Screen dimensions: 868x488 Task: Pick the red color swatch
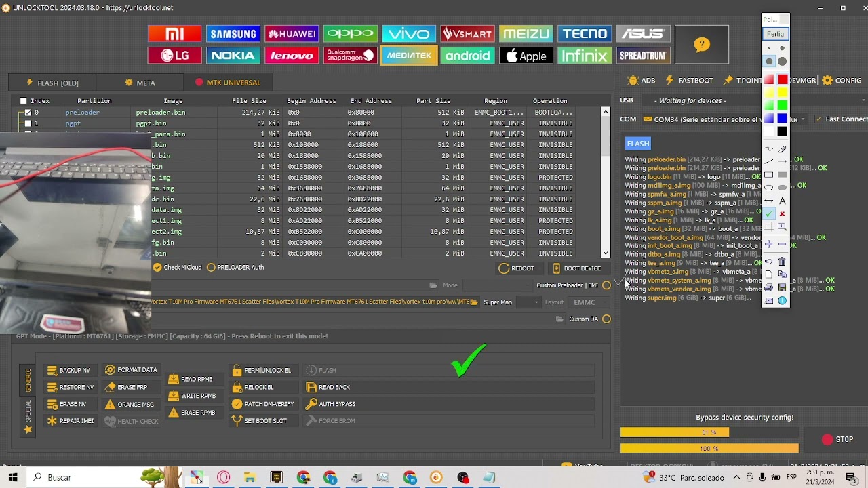[x=782, y=79]
